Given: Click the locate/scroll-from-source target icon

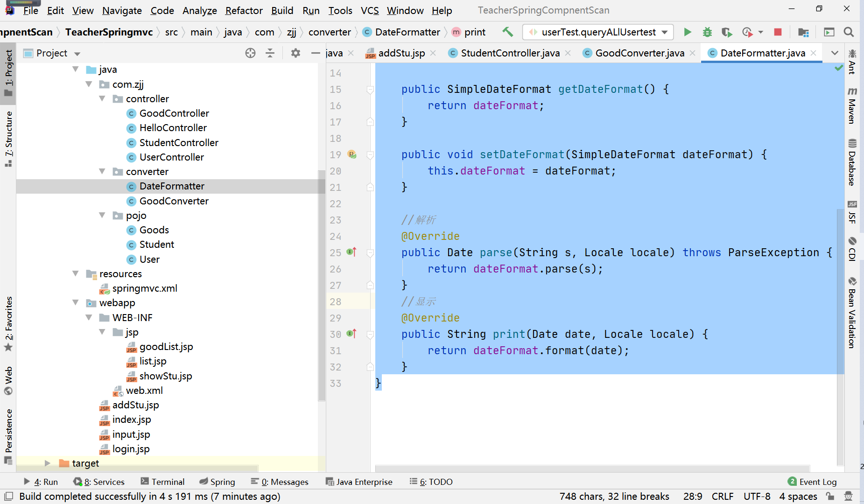Looking at the screenshot, I should click(250, 53).
